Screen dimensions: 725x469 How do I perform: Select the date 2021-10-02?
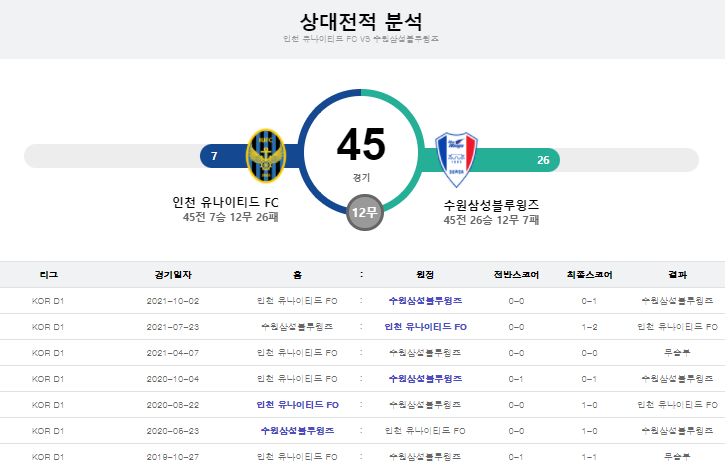(x=173, y=301)
